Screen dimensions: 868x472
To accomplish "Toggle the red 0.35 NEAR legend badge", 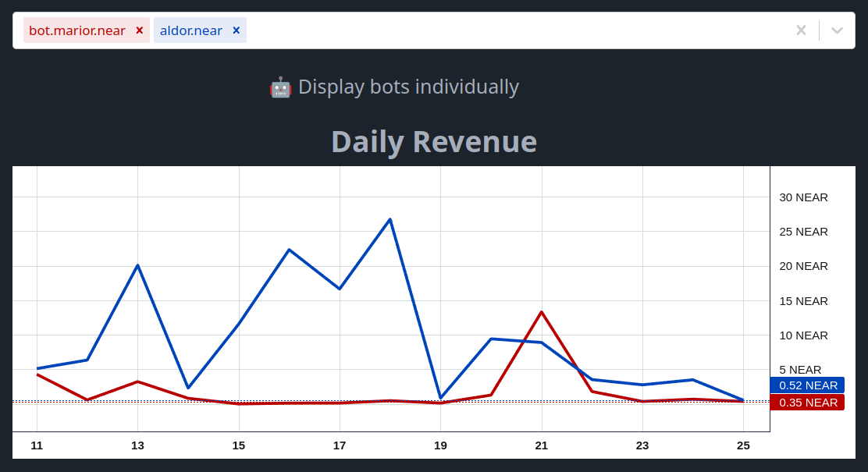I will point(808,403).
